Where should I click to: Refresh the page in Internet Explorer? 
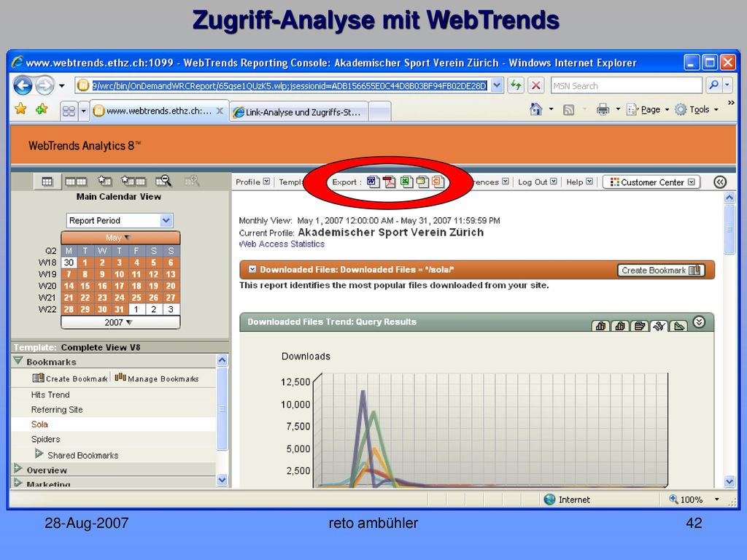pyautogui.click(x=516, y=85)
